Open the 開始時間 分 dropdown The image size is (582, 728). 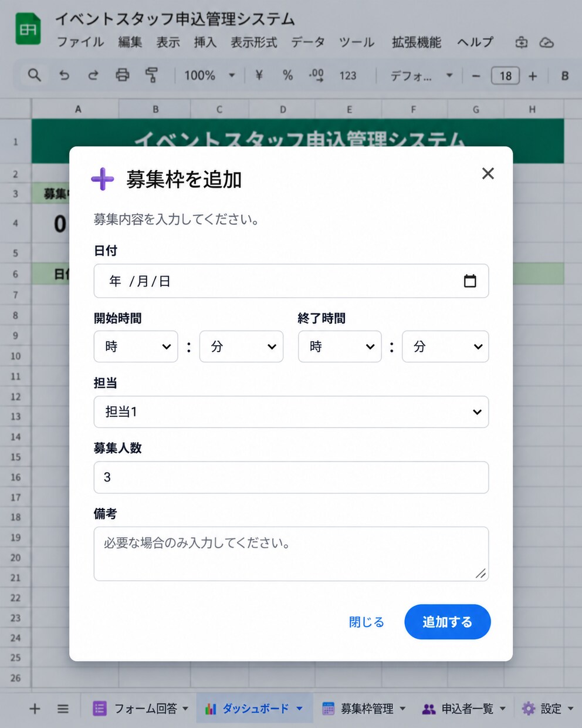(x=241, y=346)
